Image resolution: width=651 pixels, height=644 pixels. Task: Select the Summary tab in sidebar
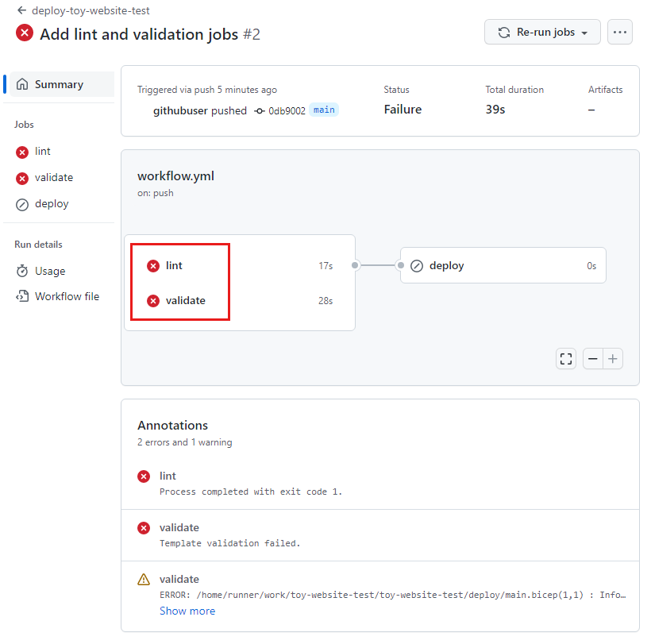62,84
